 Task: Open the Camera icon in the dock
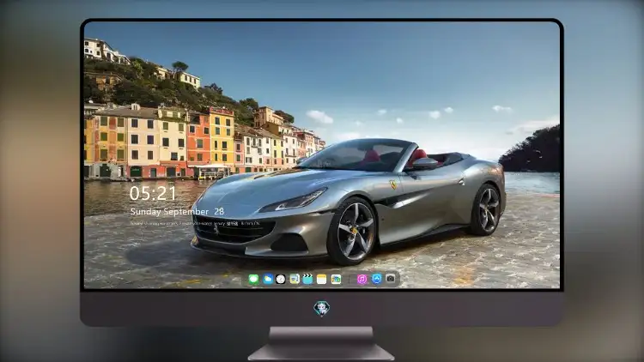[x=391, y=279]
